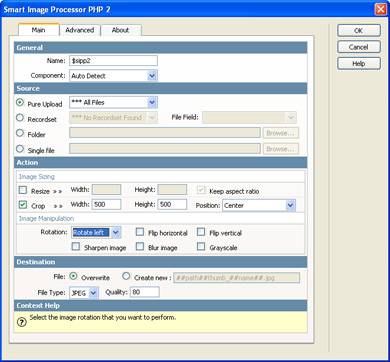Viewport: 390px width, 362px height.
Task: Click the Quality field showing 80
Action: coord(145,292)
